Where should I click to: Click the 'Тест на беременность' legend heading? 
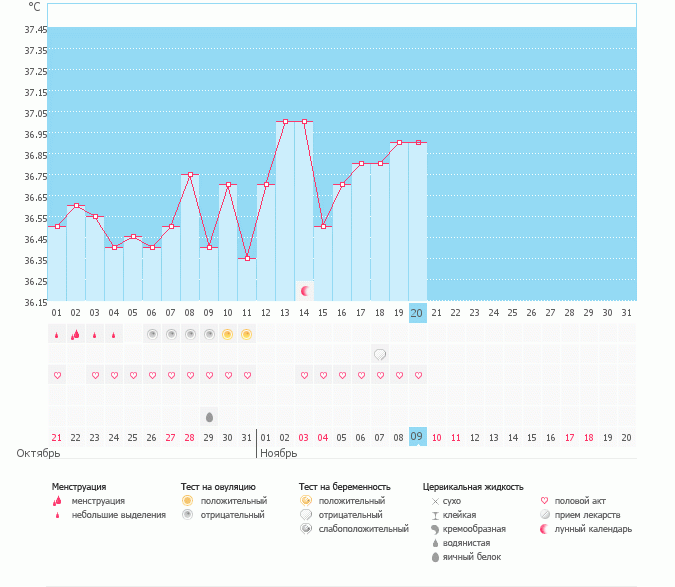[x=344, y=487]
